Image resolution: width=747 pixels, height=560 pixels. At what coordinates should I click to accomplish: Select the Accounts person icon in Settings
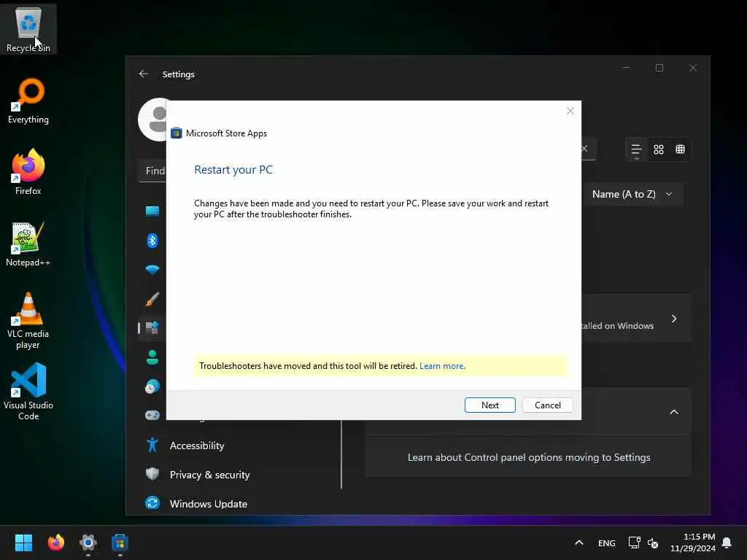[152, 357]
